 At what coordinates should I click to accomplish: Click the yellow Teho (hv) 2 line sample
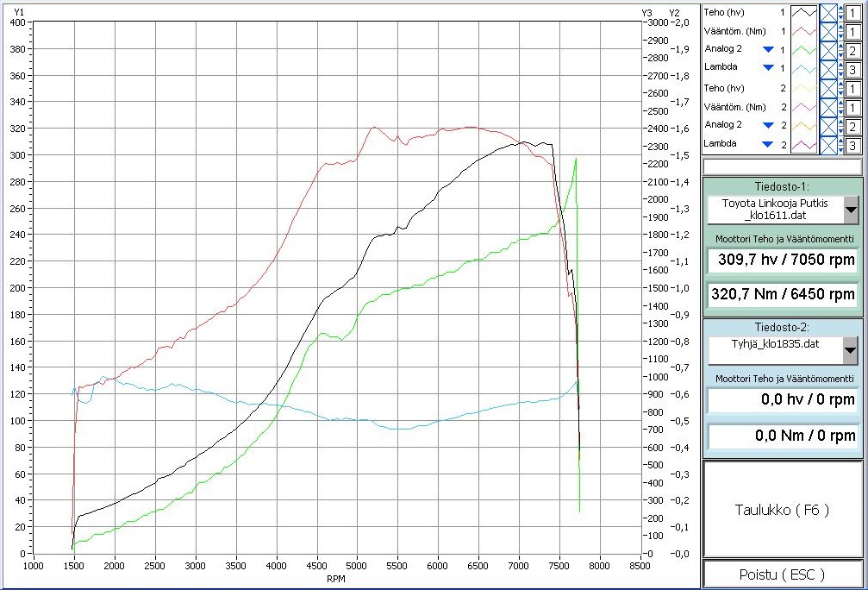[x=804, y=89]
